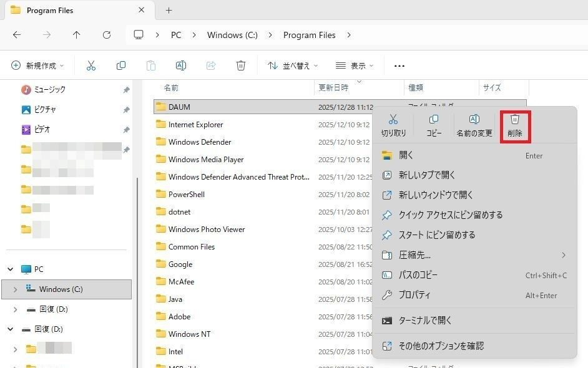Screen dimensions: 588x368
Task: Click the toolbar trash delete icon
Action: (x=241, y=65)
